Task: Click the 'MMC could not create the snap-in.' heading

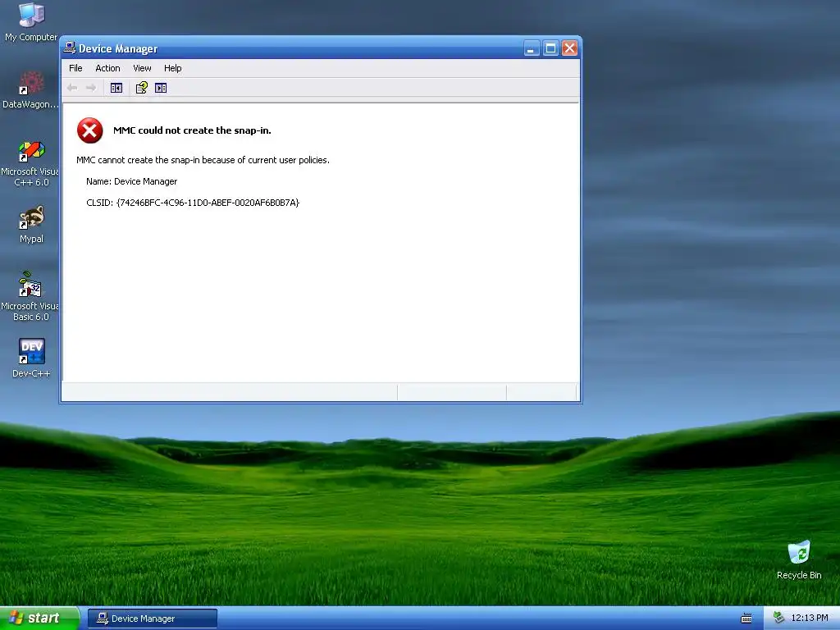Action: tap(192, 130)
